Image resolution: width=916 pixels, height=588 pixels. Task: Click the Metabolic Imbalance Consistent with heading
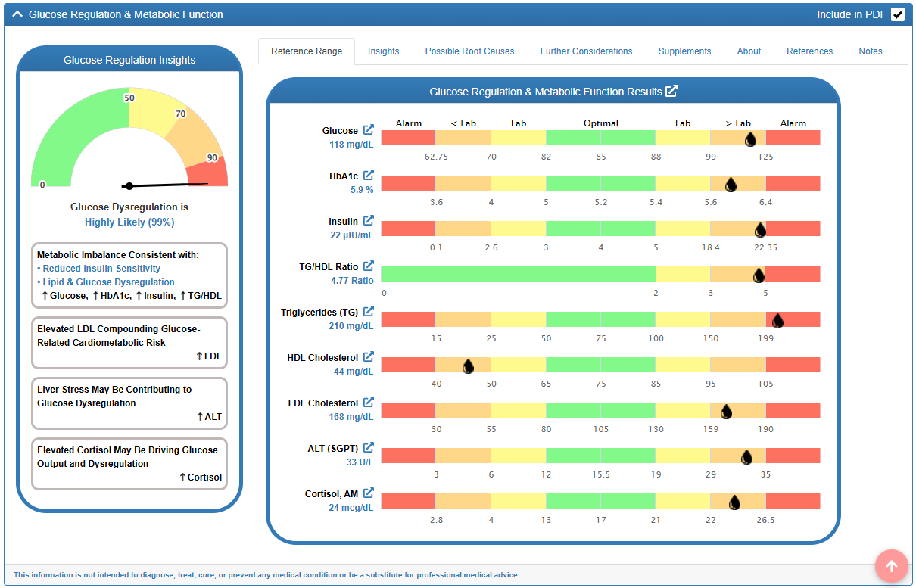click(118, 255)
